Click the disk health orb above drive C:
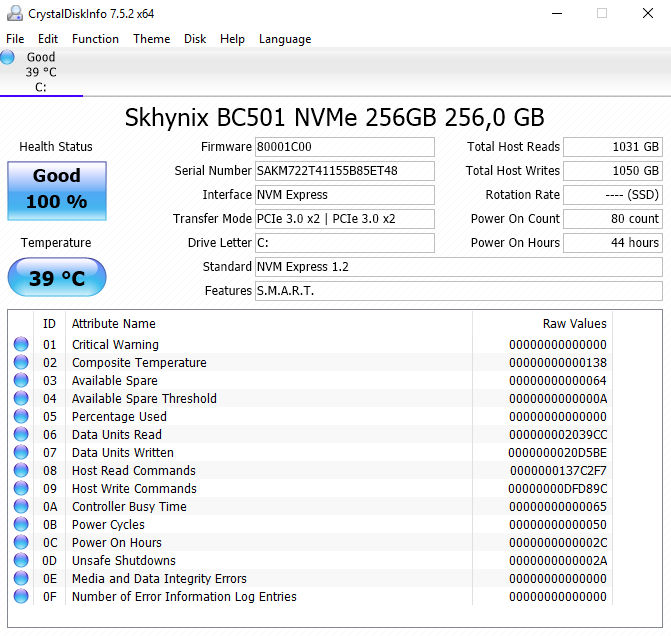 [x=8, y=58]
